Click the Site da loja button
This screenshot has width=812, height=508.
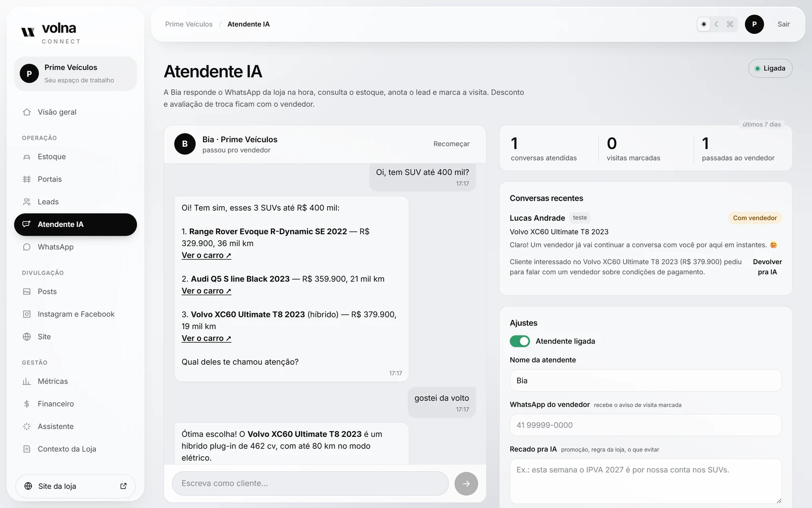(76, 486)
